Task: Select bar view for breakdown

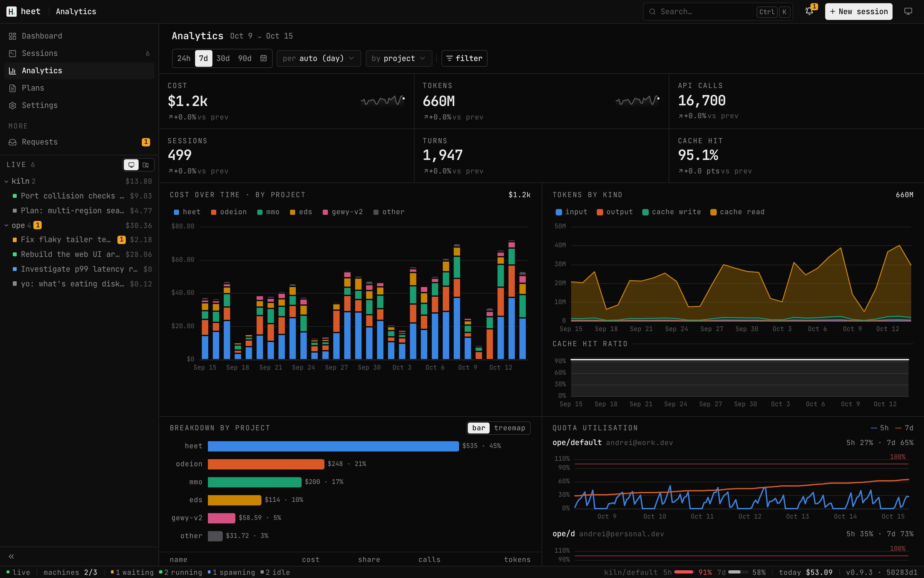Action: (479, 428)
